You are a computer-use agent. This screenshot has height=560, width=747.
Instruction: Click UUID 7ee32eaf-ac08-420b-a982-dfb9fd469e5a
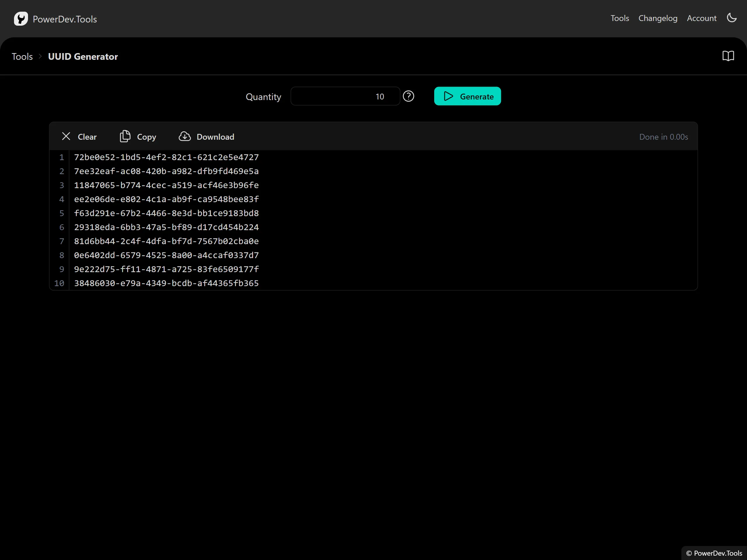tap(167, 171)
